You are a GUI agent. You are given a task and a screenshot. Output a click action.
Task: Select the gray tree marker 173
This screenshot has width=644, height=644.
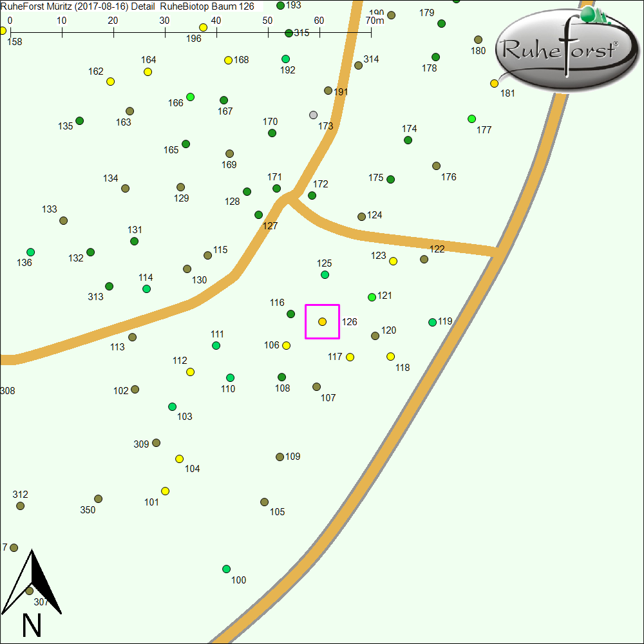tap(314, 115)
